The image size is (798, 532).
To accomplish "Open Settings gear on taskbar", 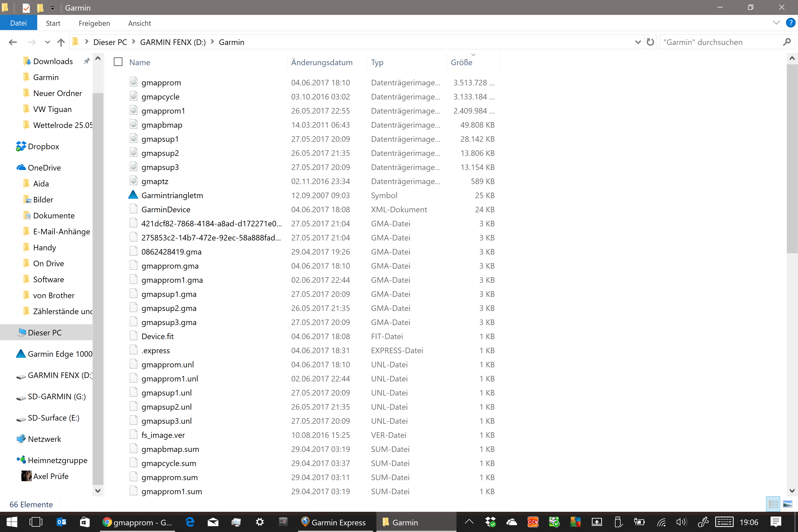I will 260,522.
